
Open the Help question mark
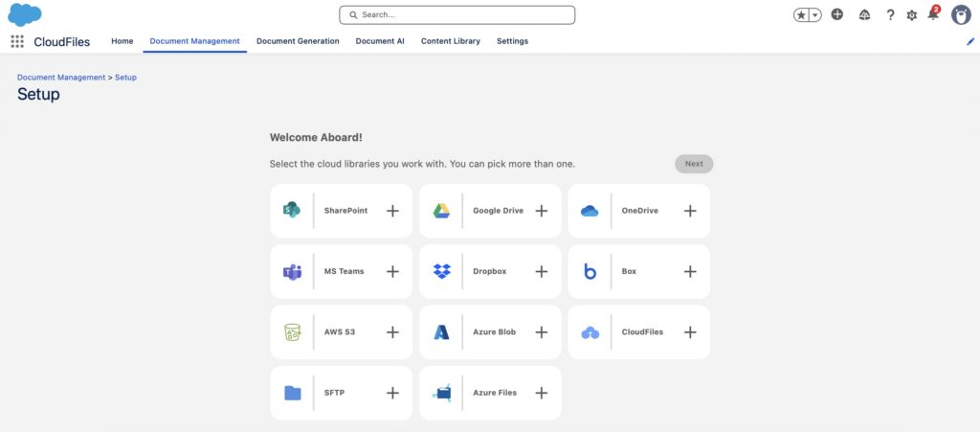tap(890, 15)
